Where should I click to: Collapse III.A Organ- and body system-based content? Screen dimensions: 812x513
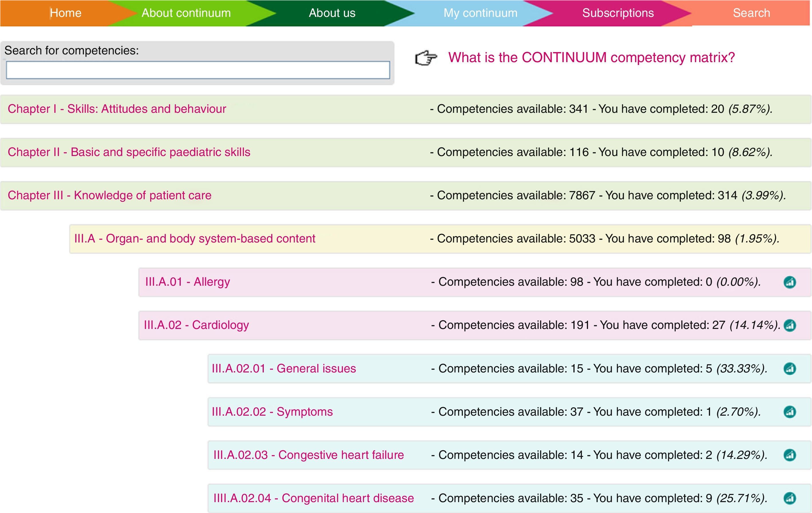pos(194,239)
